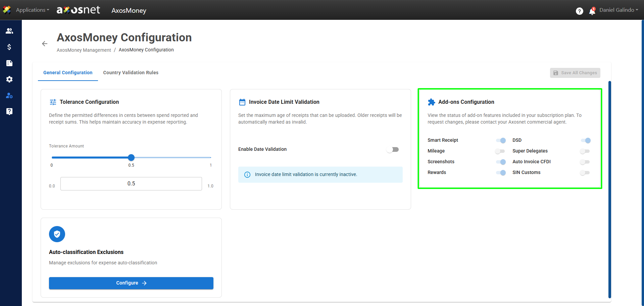
Task: Toggle the Enable Date Validation switch
Action: 393,149
